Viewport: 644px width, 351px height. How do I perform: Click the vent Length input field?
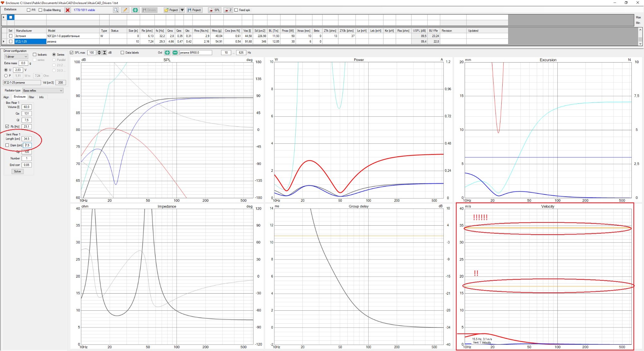click(26, 139)
